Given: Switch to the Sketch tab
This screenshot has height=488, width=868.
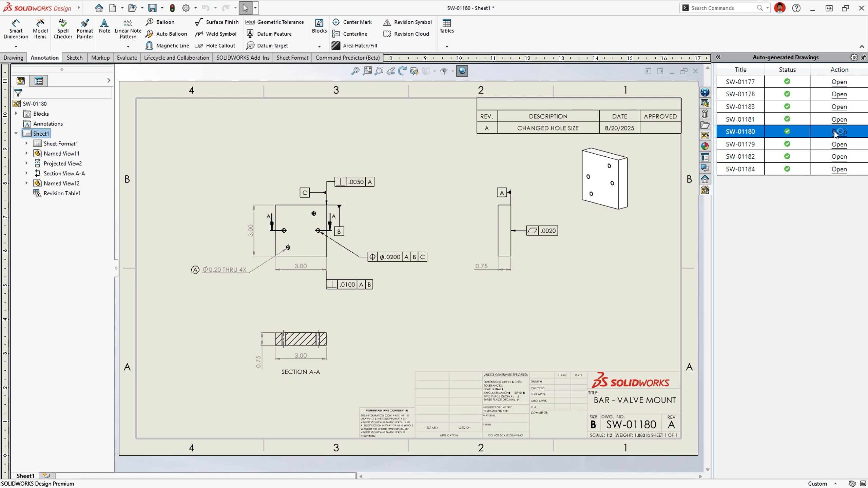Looking at the screenshot, I should [75, 57].
